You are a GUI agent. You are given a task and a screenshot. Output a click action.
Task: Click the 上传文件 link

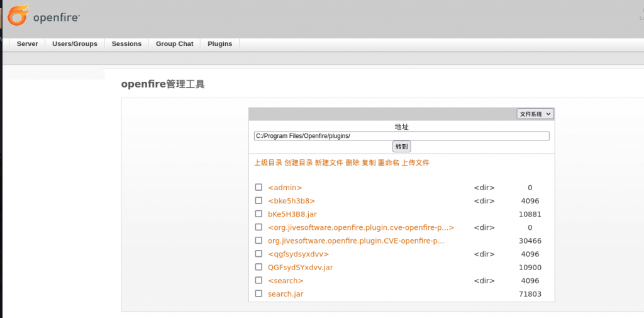pos(415,162)
